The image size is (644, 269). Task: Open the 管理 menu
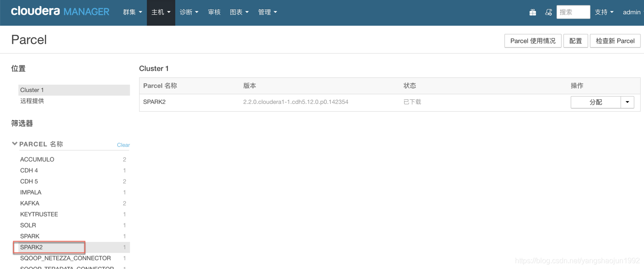(x=268, y=12)
